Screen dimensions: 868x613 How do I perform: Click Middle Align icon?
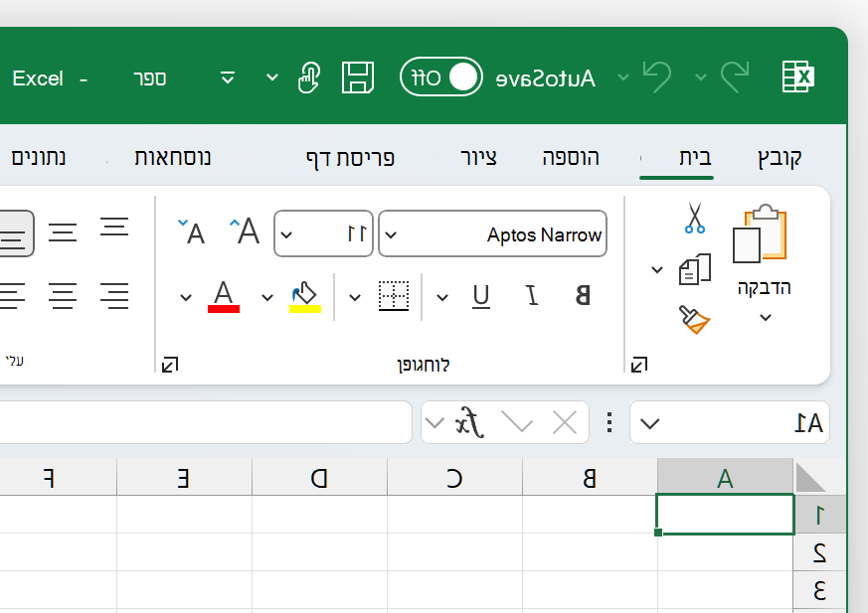(62, 232)
